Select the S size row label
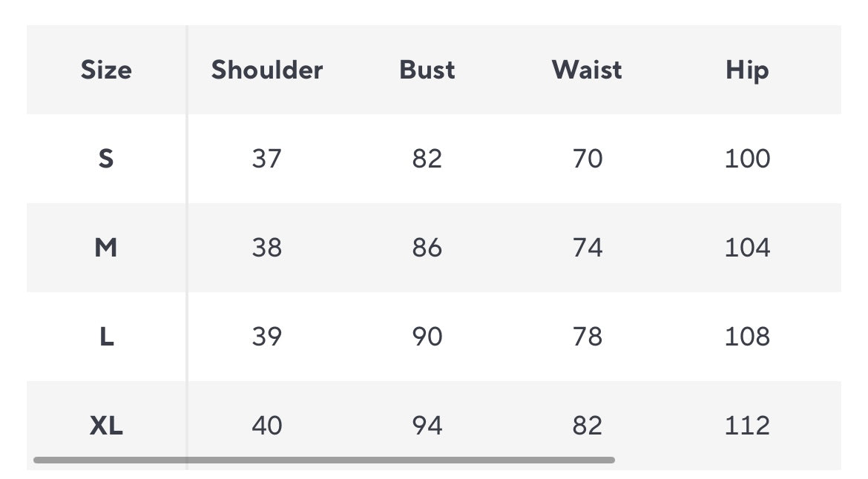The height and width of the screenshot is (479, 868). [106, 159]
